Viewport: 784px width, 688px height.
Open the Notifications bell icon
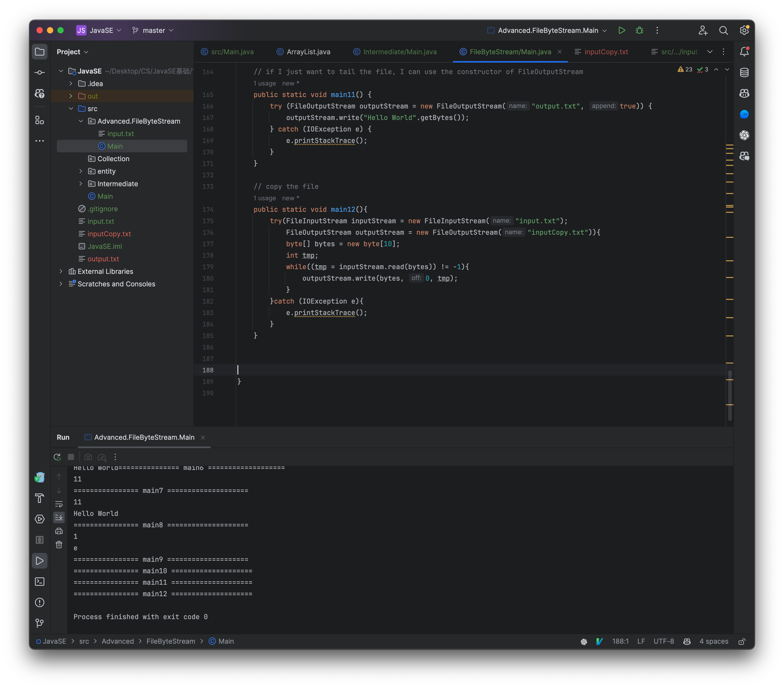pyautogui.click(x=745, y=51)
